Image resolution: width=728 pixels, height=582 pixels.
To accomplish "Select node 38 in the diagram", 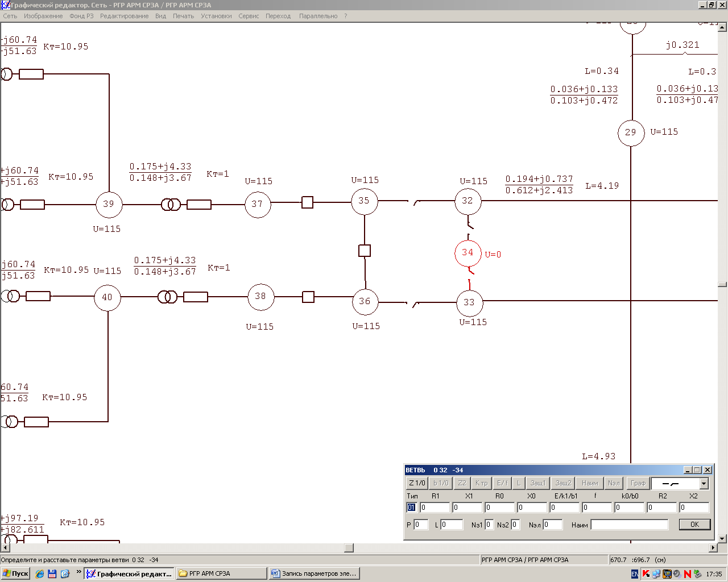I will coord(261,296).
